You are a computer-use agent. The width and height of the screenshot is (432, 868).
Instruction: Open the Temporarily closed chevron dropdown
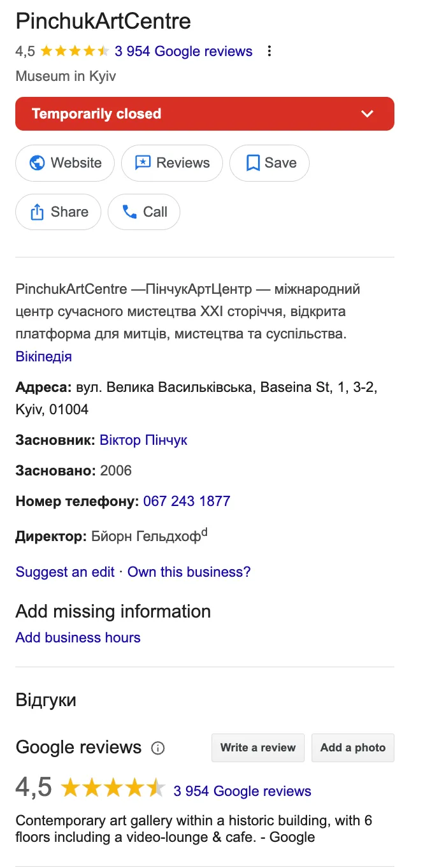pos(367,113)
